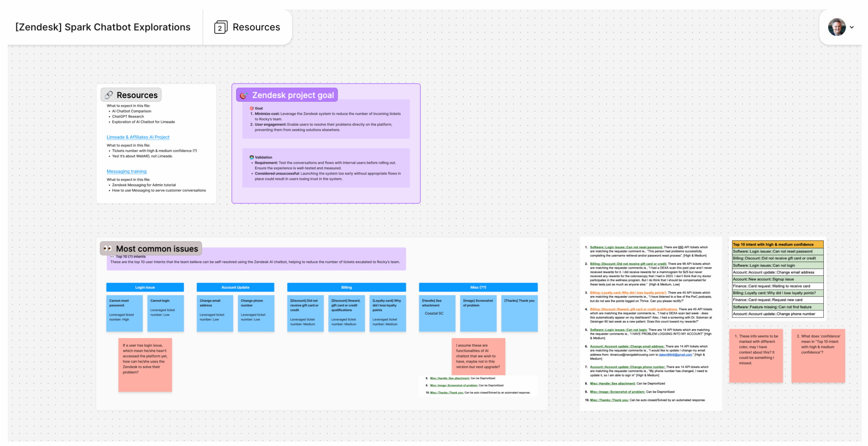The width and height of the screenshot is (868, 446).
Task: Select the Reward, gift card or credit qualifications card
Action: pos(347,313)
